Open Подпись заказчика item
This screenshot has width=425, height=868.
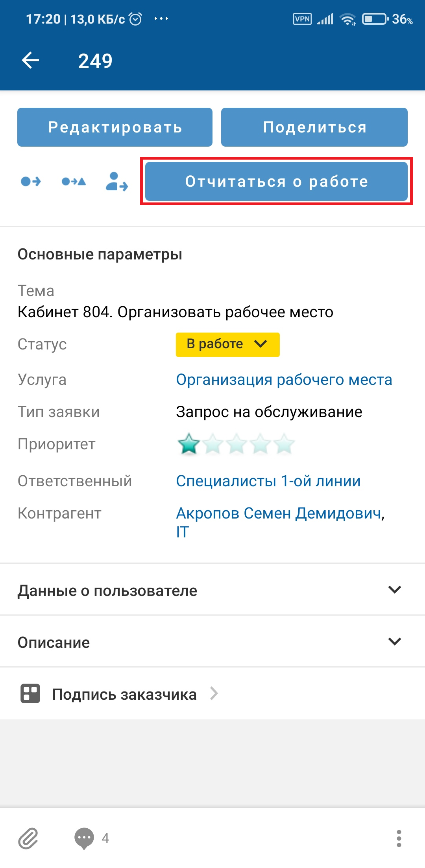click(x=124, y=694)
